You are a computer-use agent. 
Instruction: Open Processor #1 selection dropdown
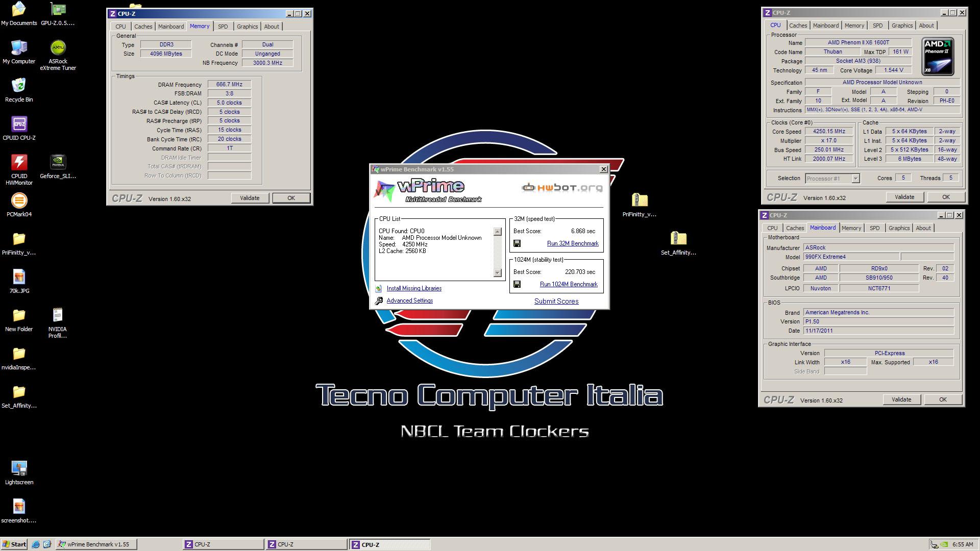click(x=832, y=179)
